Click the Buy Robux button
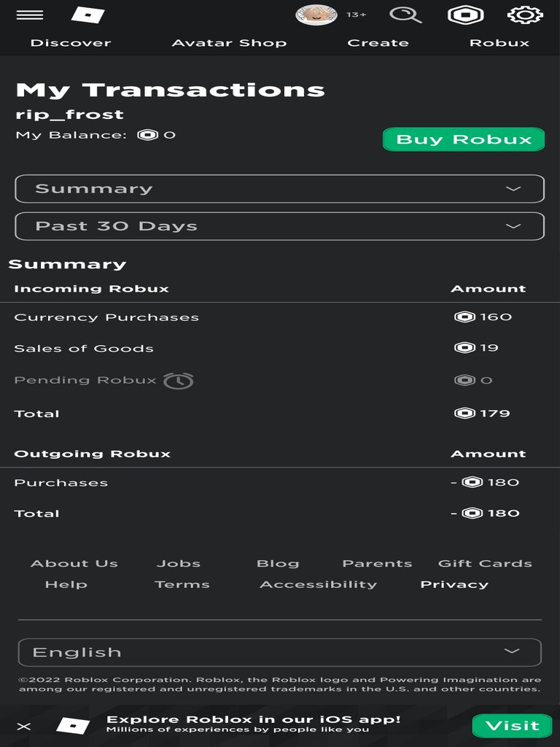 (464, 139)
